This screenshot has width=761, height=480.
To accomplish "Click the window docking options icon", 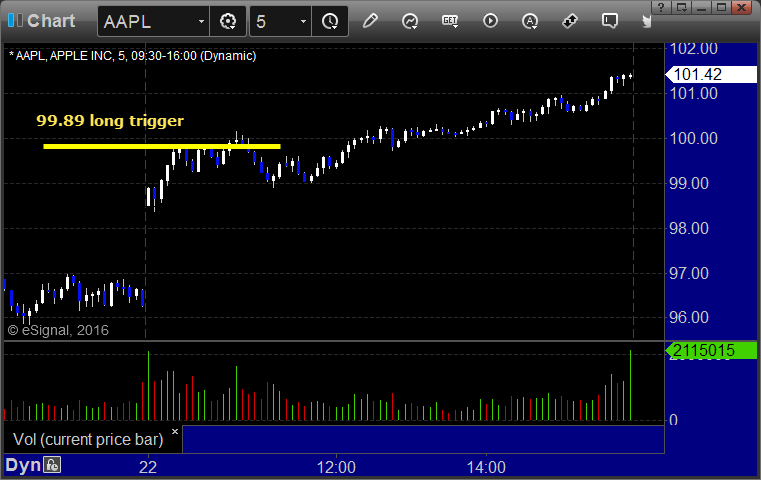I will click(x=681, y=7).
